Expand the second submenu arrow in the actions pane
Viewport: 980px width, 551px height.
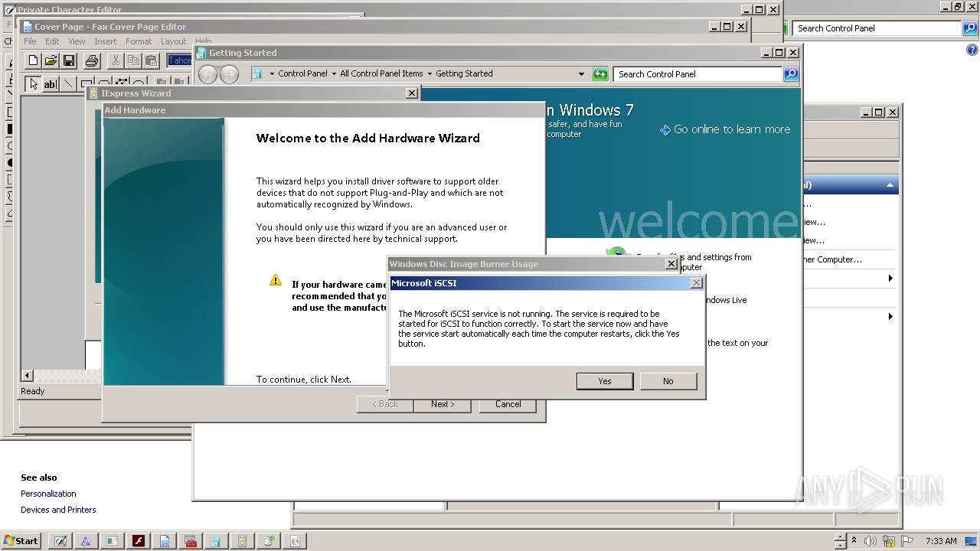890,316
